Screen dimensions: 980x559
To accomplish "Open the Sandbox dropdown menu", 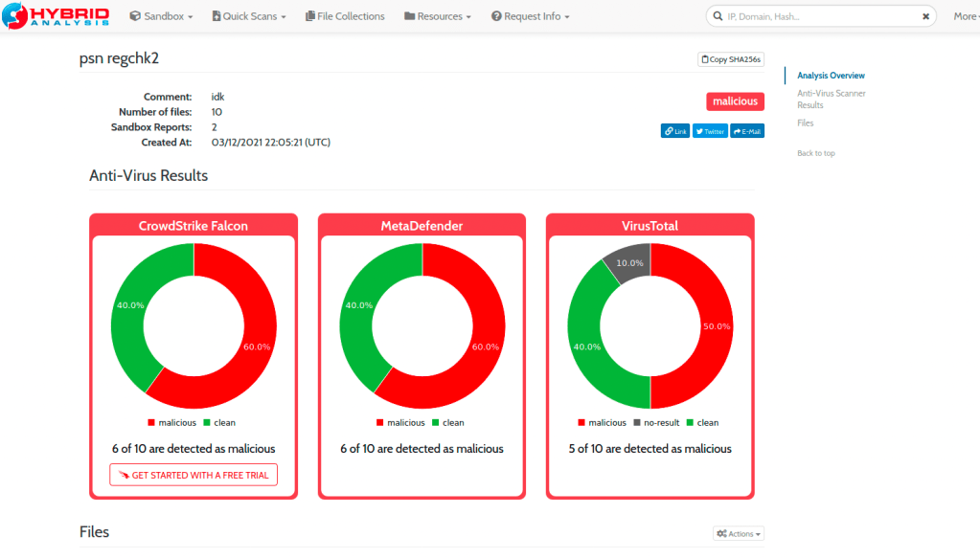I will point(161,16).
